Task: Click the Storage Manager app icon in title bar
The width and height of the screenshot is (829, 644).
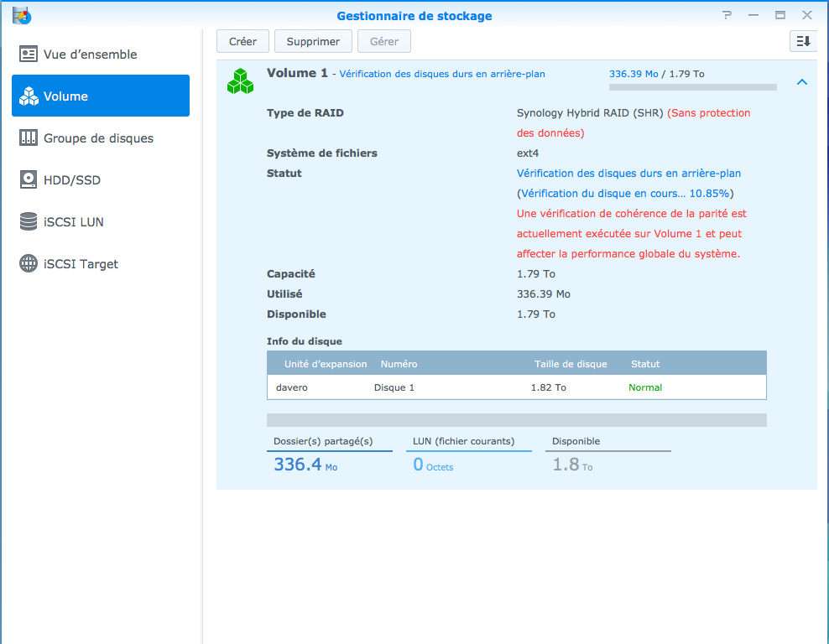Action: (22, 15)
